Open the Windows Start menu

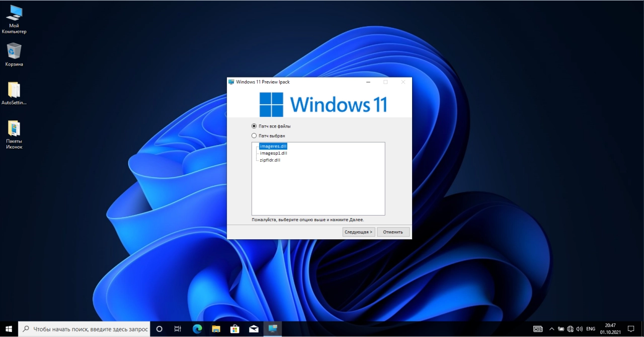coord(9,329)
